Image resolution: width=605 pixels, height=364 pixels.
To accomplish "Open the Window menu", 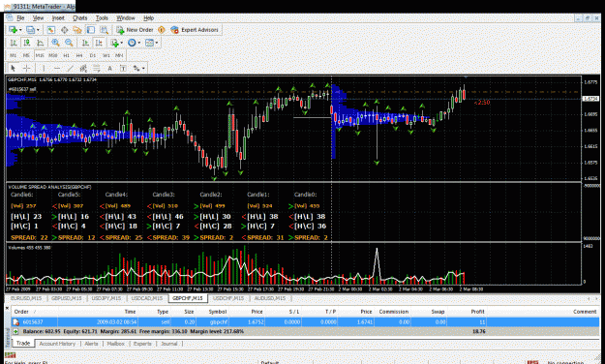I will click(126, 17).
